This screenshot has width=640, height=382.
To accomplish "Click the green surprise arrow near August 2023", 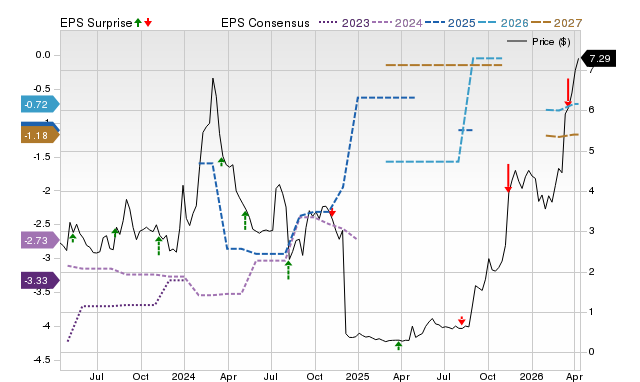I will pyautogui.click(x=116, y=234).
